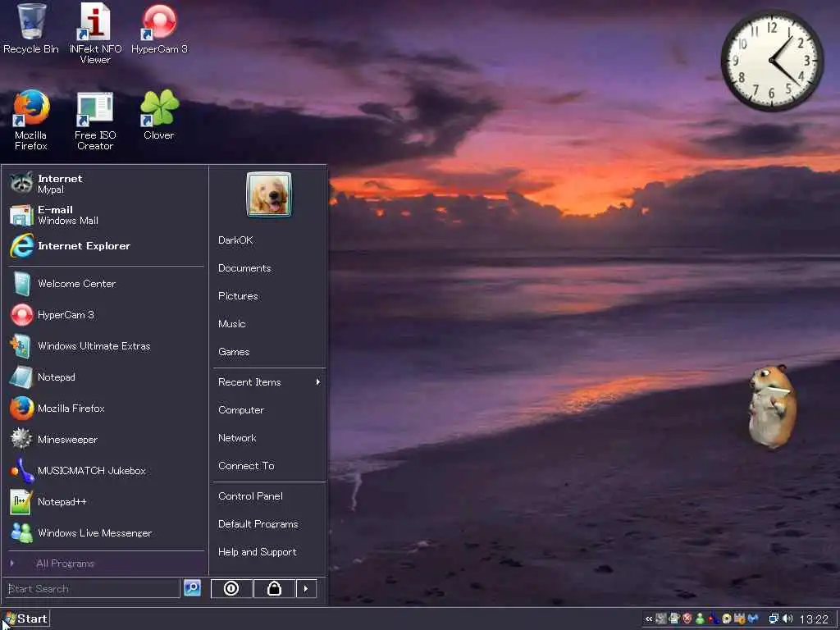Open shutdown options arrow menu
This screenshot has height=630, width=840.
coord(306,588)
